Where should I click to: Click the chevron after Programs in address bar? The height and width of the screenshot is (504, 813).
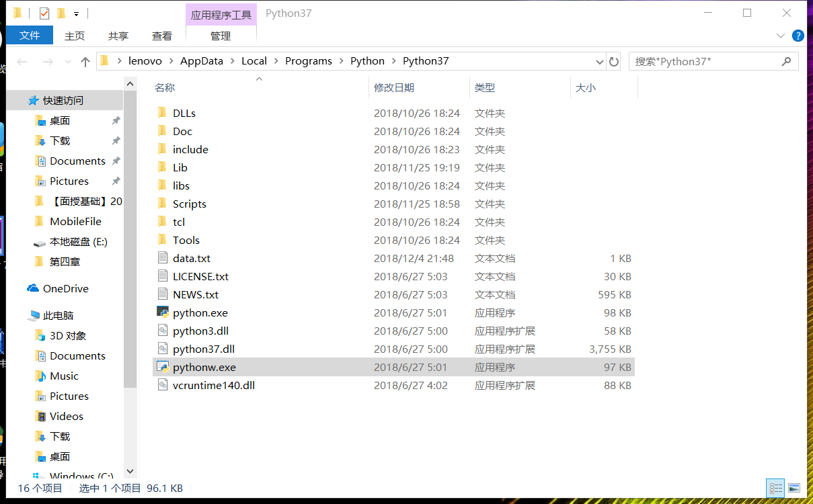pyautogui.click(x=341, y=61)
